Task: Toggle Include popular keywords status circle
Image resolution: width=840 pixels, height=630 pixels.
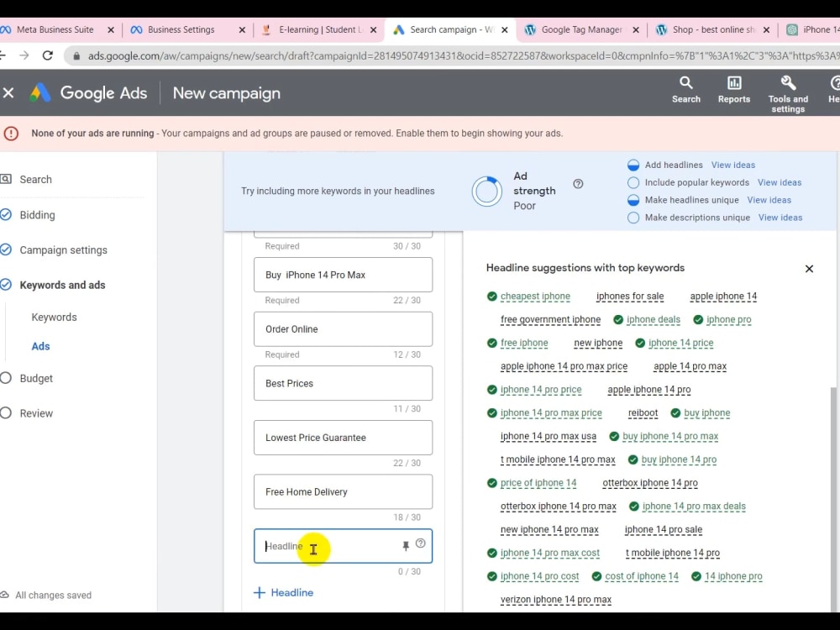Action: pyautogui.click(x=633, y=182)
